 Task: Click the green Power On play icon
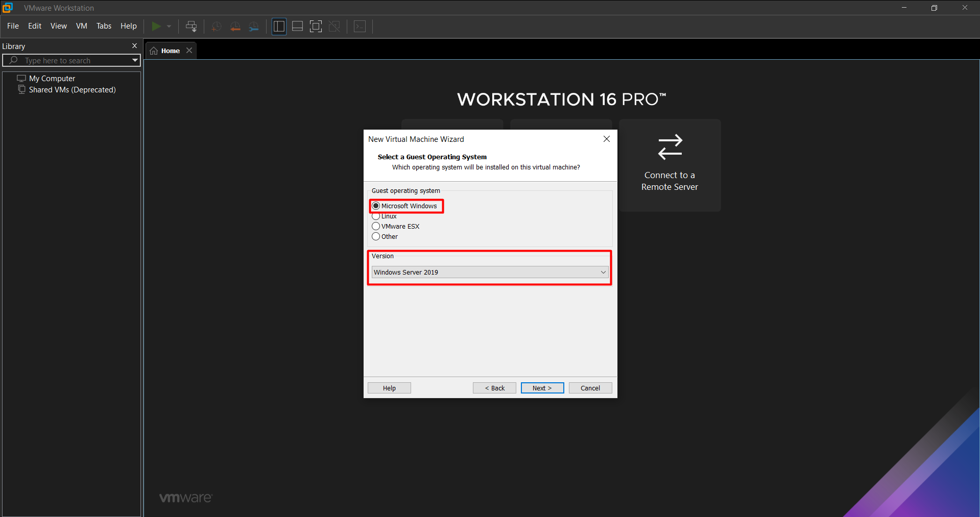pyautogui.click(x=156, y=26)
